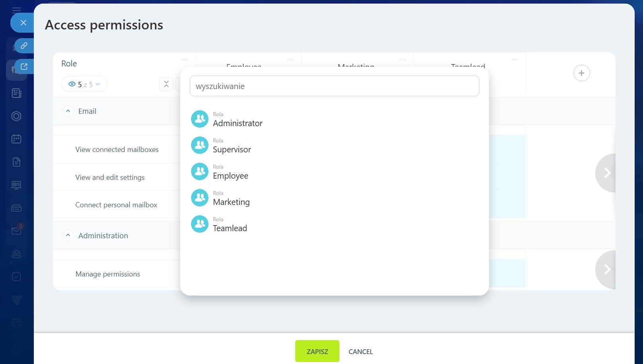Click the calendar icon in the sidebar
This screenshot has height=364, width=643.
tap(16, 139)
